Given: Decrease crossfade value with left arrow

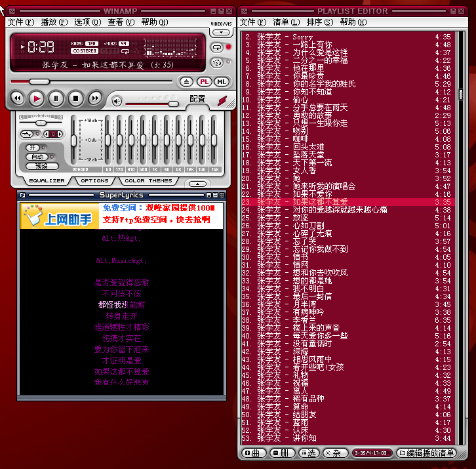Looking at the screenshot, I should (x=47, y=134).
